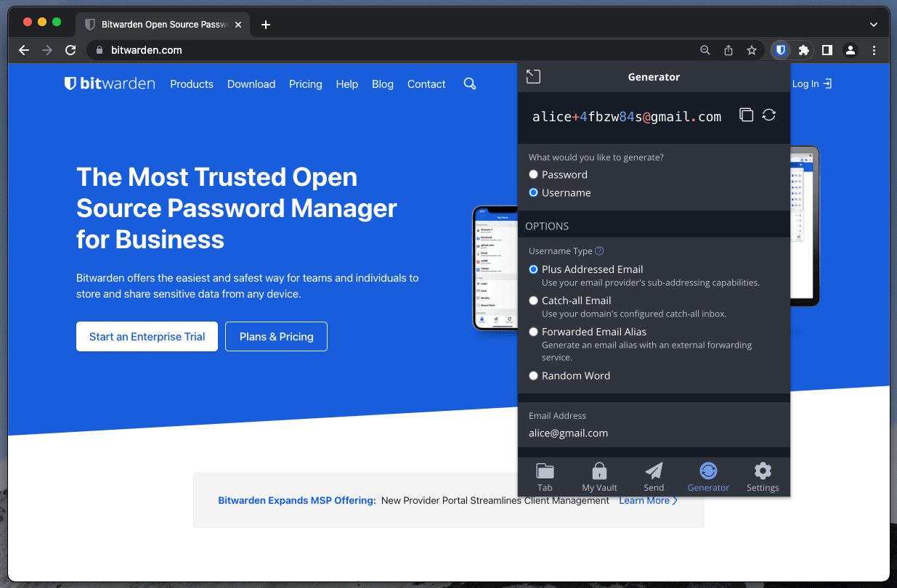Click the Plans & Pricing button

(x=276, y=336)
